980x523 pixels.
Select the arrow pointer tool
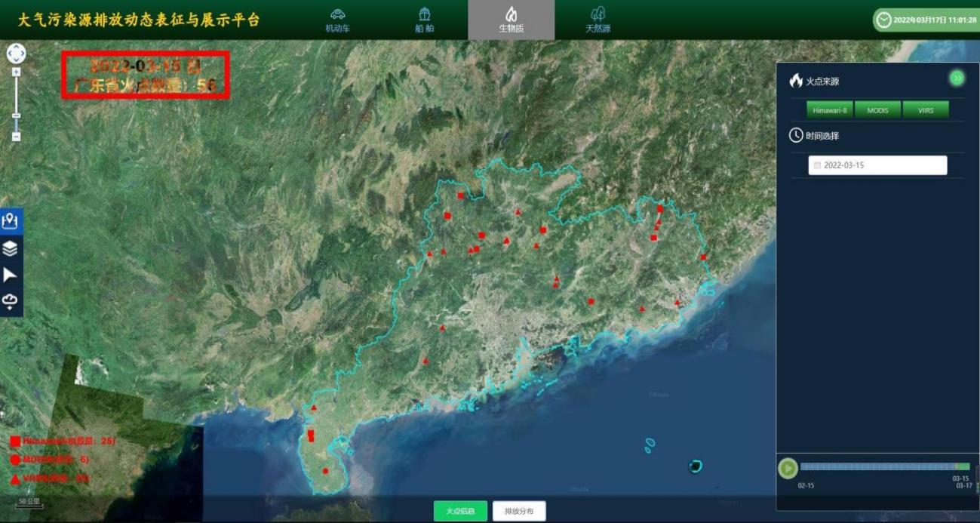[11, 275]
